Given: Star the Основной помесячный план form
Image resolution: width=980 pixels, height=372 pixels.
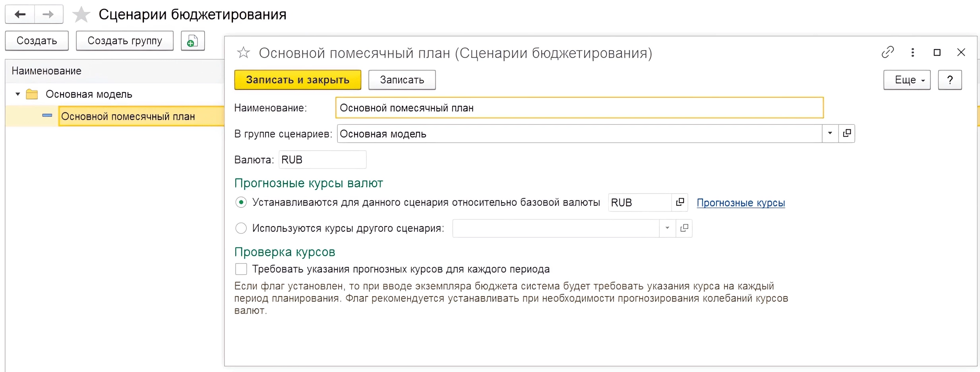Looking at the screenshot, I should pyautogui.click(x=243, y=53).
